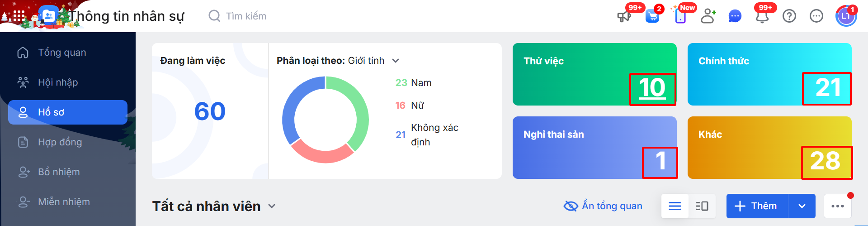This screenshot has height=226, width=868.
Task: Go to Hợp đồng in sidebar
Action: 60,142
